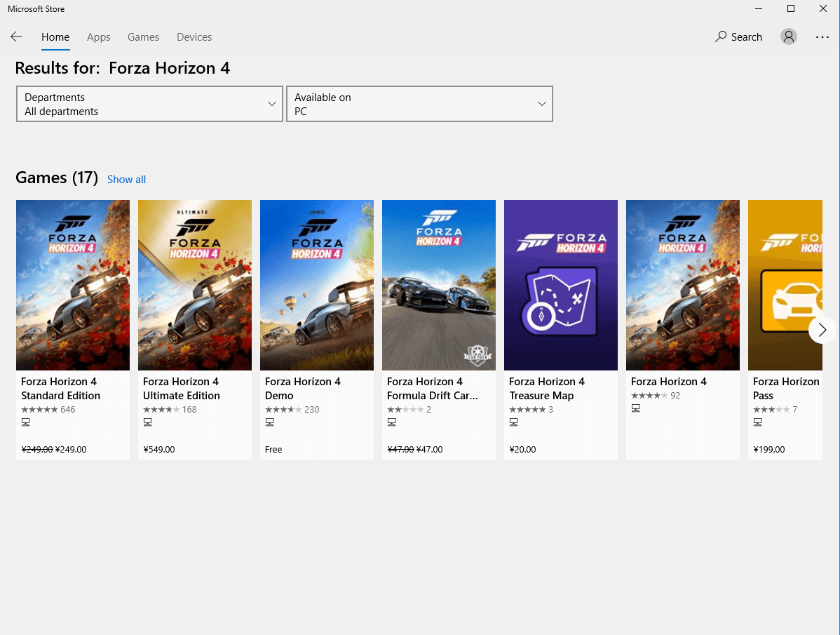The height and width of the screenshot is (635, 840).
Task: Expand the Departments dropdown
Action: tap(149, 104)
